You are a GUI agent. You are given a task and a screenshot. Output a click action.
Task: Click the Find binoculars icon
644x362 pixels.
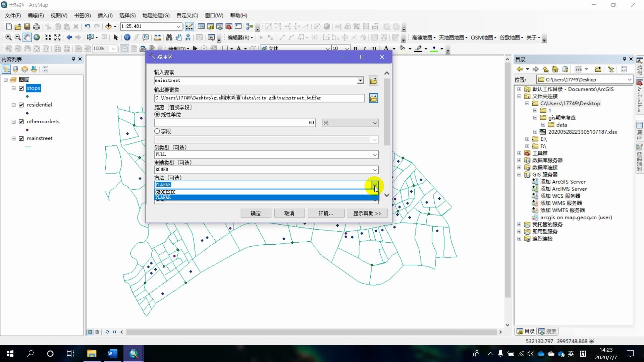coord(169,37)
